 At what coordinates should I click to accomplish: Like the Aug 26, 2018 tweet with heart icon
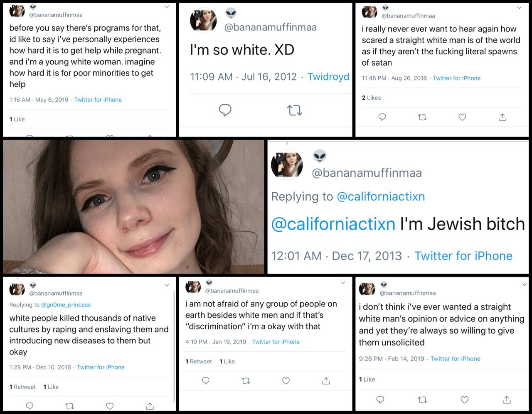tap(462, 117)
